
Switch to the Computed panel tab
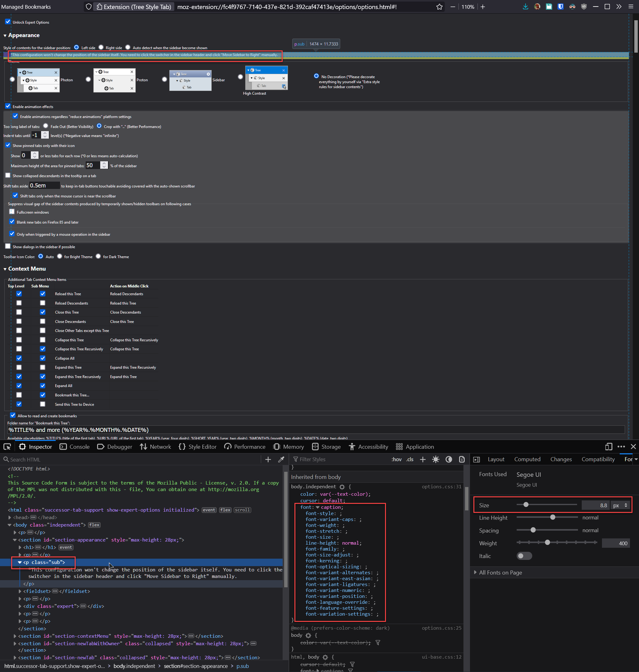point(527,459)
